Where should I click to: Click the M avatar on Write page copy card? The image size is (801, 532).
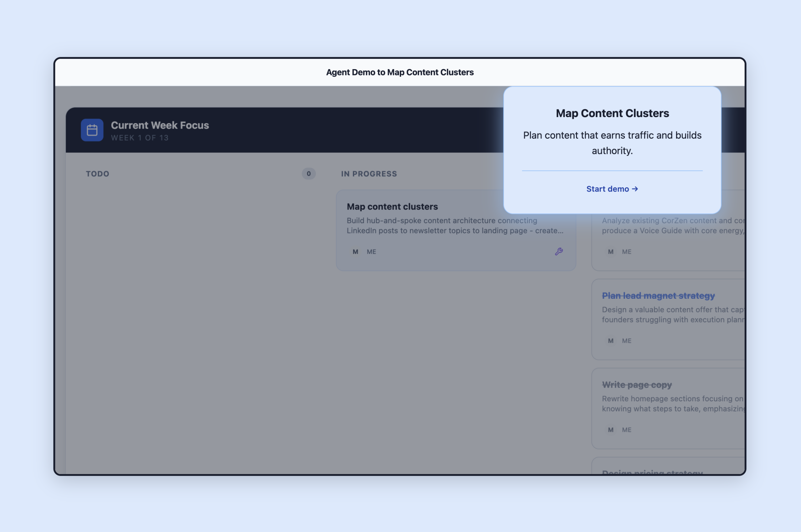click(610, 430)
